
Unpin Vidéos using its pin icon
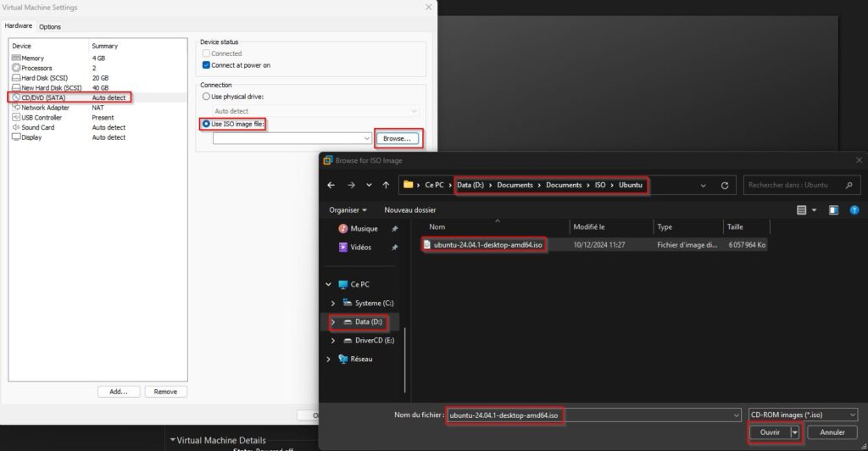(x=395, y=248)
